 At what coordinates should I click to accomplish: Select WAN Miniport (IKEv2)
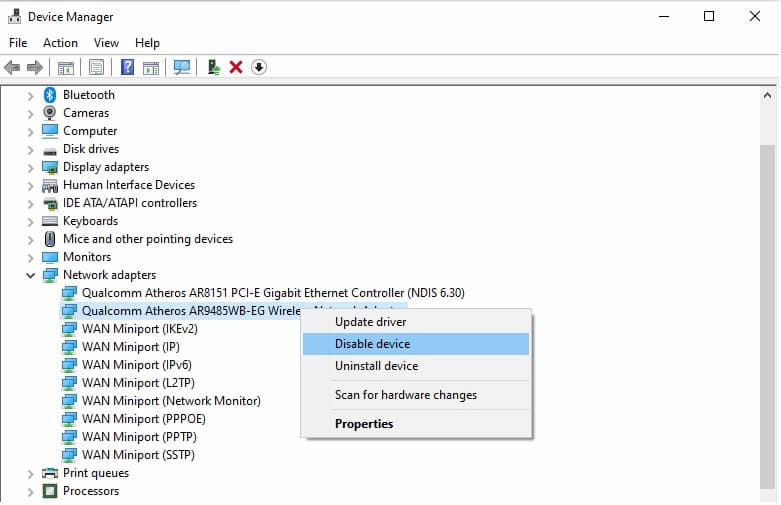pyautogui.click(x=139, y=329)
